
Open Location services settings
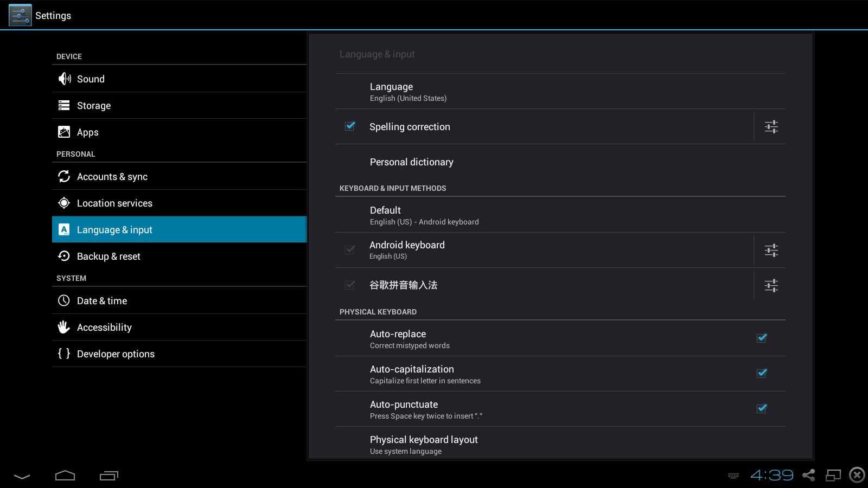click(180, 203)
